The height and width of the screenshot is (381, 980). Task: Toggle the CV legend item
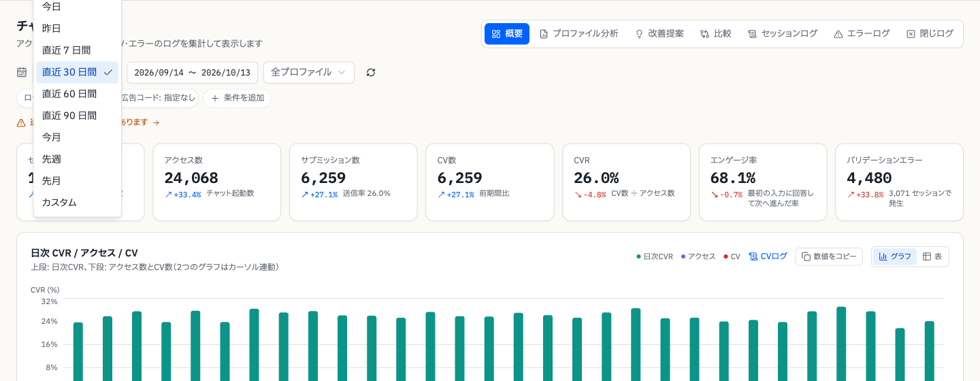click(732, 256)
